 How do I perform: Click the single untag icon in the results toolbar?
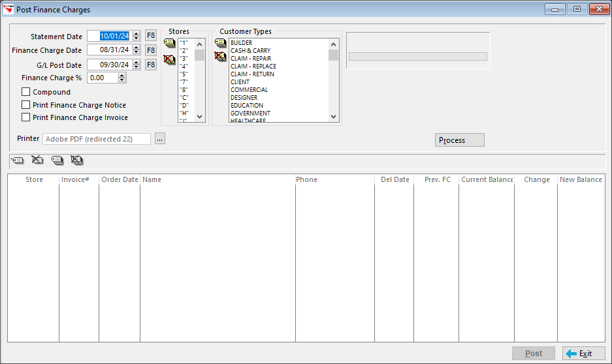click(37, 160)
